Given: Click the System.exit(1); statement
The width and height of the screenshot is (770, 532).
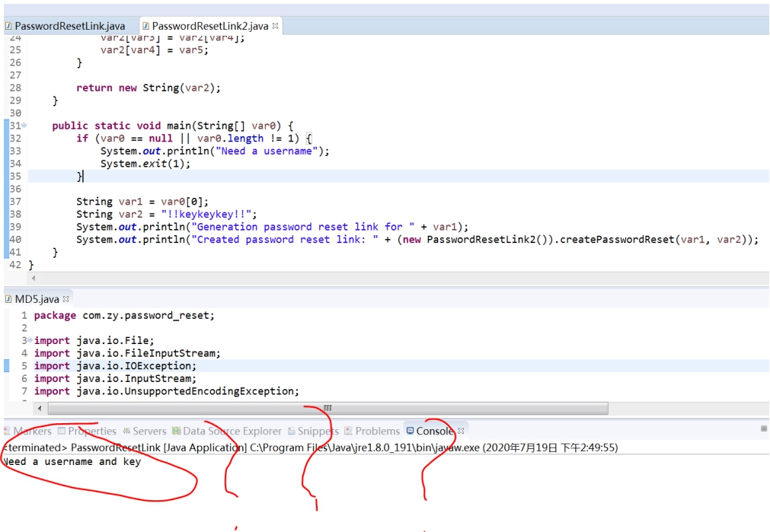Looking at the screenshot, I should tap(145, 164).
